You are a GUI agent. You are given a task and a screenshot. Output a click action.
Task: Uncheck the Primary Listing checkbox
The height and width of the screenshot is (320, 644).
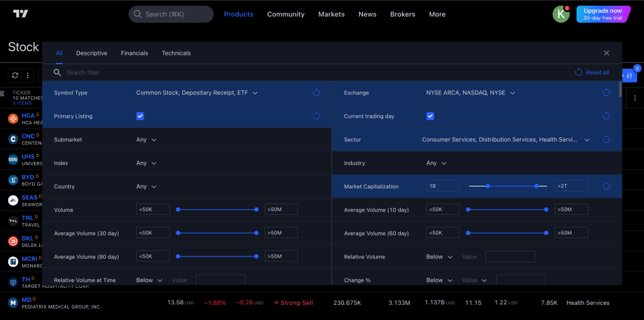coord(140,116)
